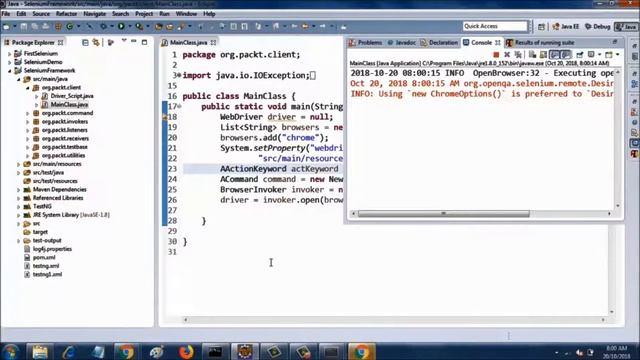Switch to the Javadoc tab
Viewport: 640px width, 360px height.
[402, 42]
